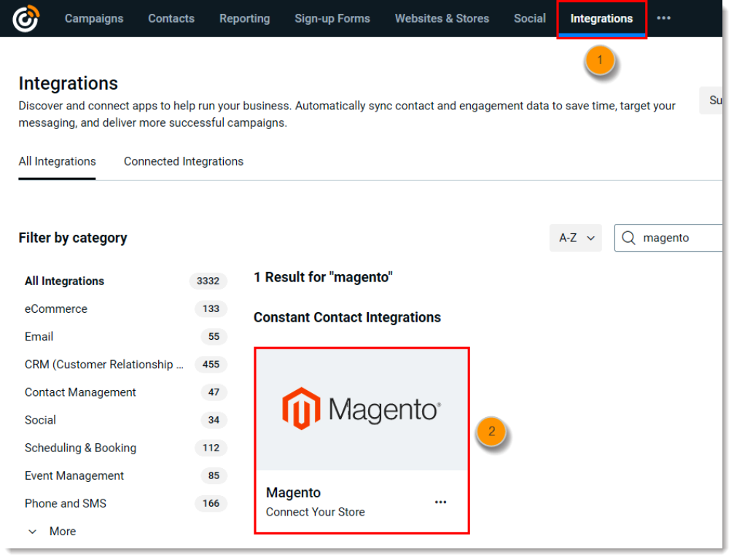The image size is (734, 560).
Task: Open the A-Z sort dropdown
Action: 575,238
